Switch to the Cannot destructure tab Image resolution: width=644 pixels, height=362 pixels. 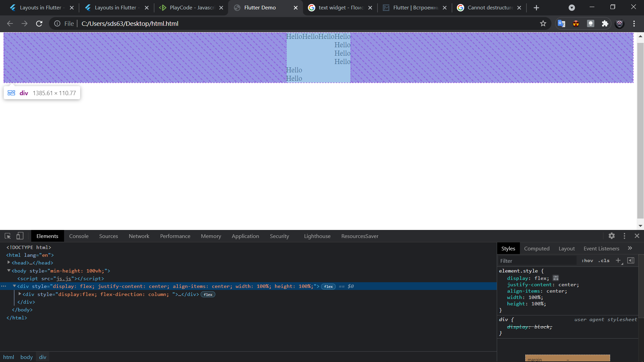[489, 8]
